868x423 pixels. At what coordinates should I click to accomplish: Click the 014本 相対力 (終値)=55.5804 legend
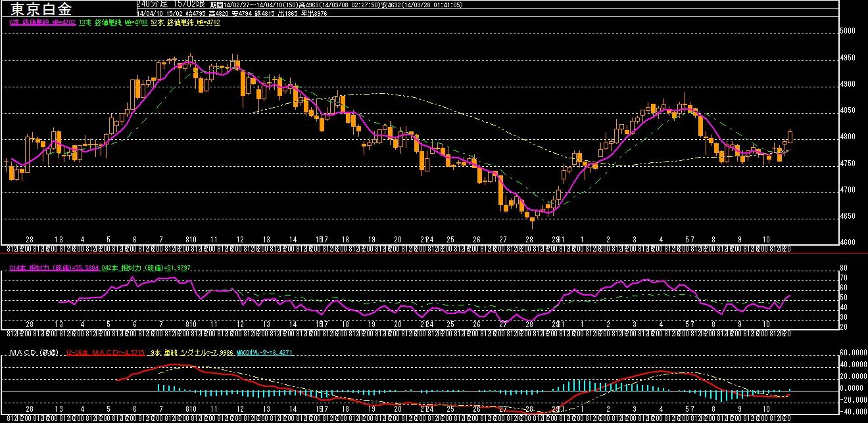tap(54, 267)
